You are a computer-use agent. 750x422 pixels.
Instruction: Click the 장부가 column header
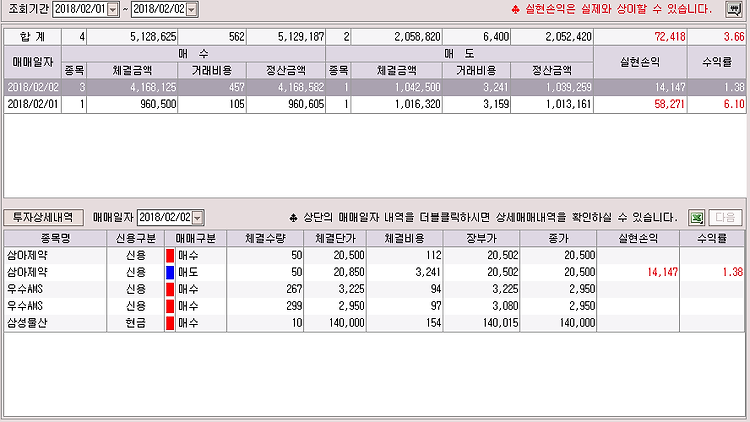[x=482, y=238]
